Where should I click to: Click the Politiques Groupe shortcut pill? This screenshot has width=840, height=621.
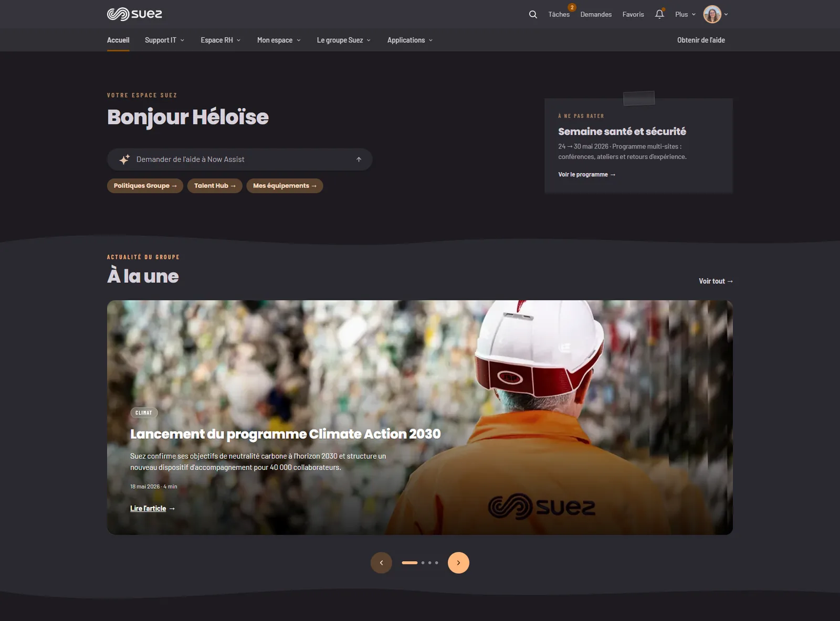coord(145,186)
